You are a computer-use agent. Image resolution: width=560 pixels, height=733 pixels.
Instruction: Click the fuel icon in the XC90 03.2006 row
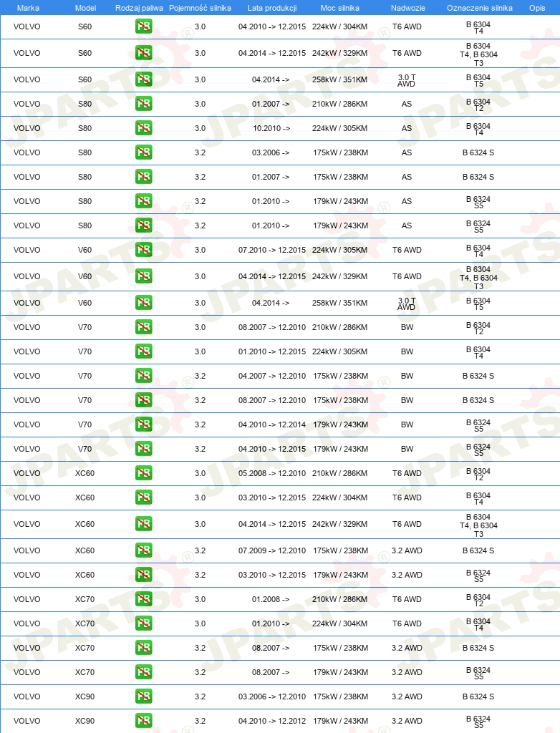144,696
